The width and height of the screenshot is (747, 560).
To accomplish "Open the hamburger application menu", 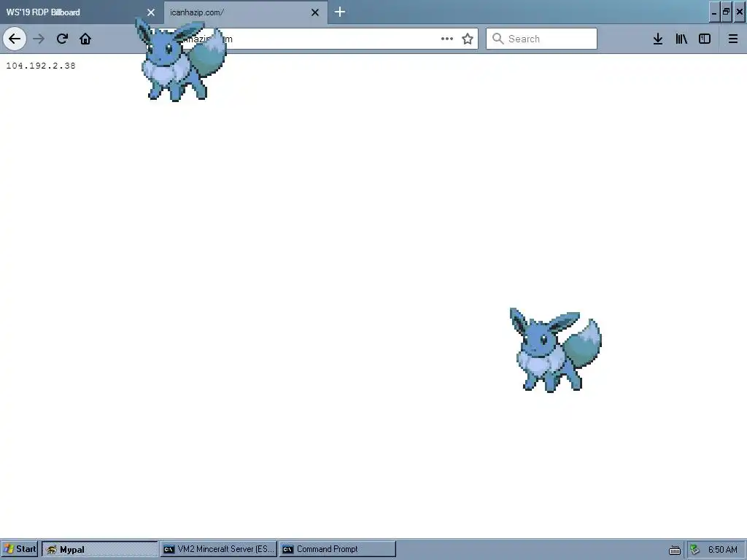I will (732, 39).
